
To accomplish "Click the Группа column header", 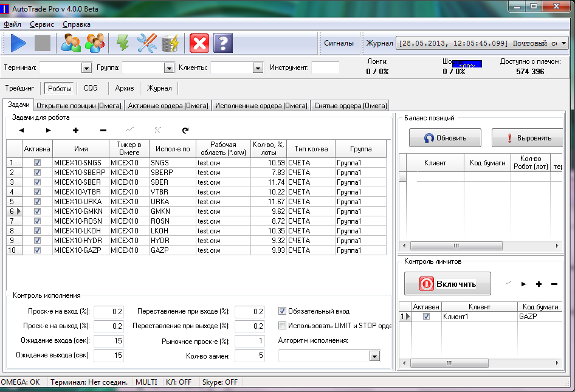I will [360, 149].
